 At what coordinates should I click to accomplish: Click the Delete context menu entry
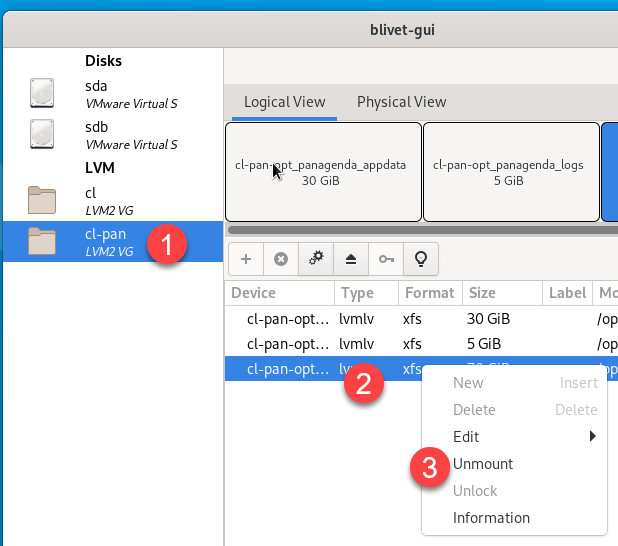514,410
